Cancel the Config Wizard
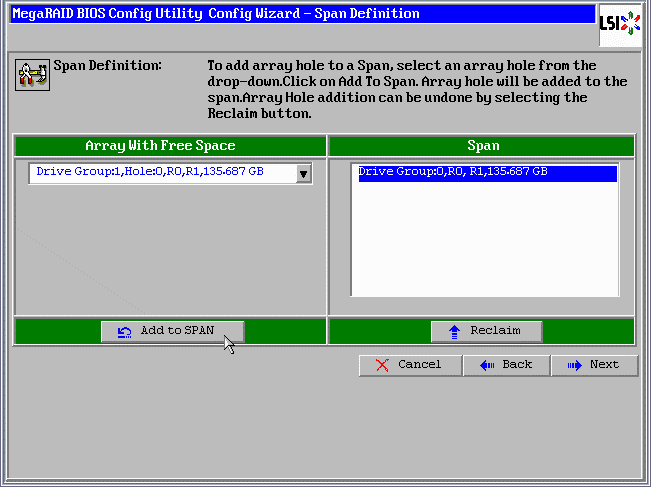 click(410, 365)
